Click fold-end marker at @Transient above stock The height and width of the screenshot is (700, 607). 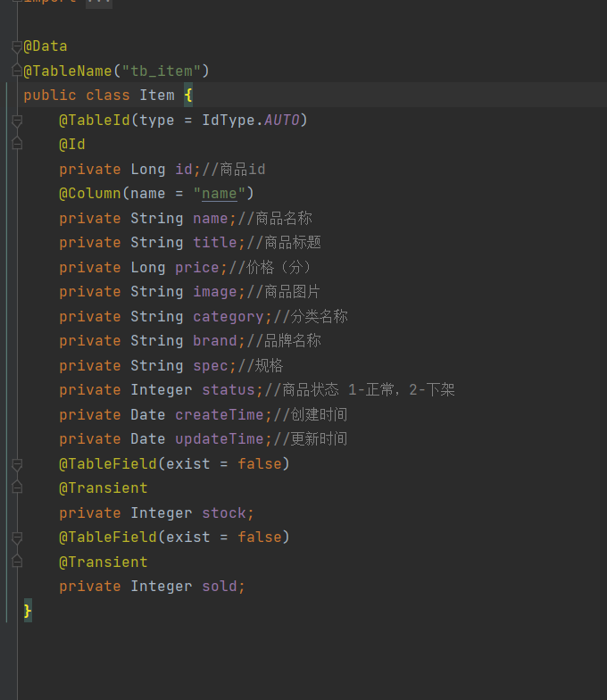pyautogui.click(x=17, y=488)
